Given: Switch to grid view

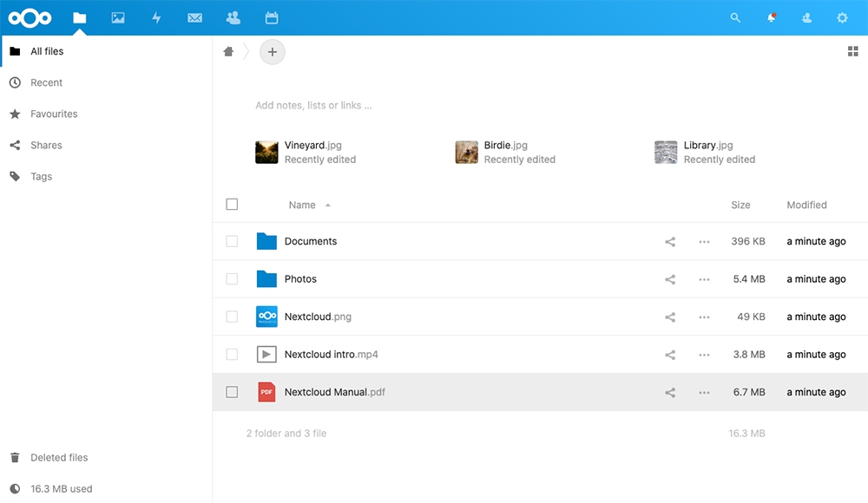Looking at the screenshot, I should (852, 51).
